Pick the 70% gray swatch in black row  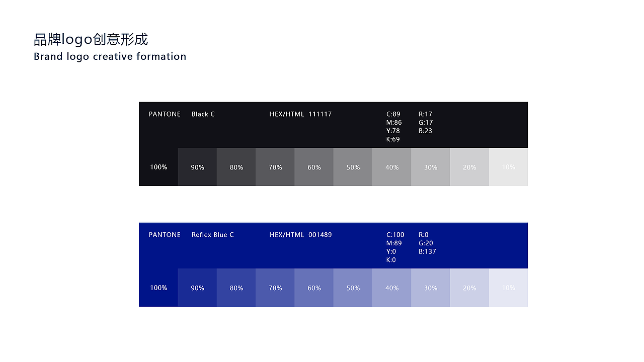pos(275,167)
